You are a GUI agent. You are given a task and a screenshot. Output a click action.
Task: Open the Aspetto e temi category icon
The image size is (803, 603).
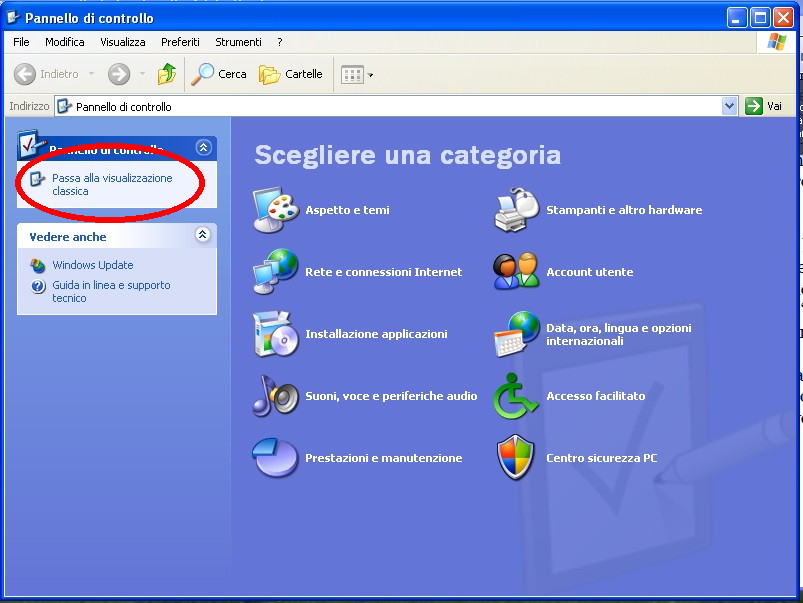point(275,210)
